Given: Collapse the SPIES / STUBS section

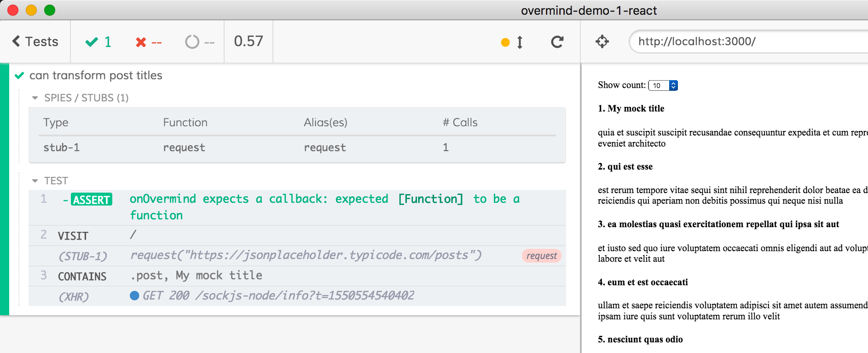Looking at the screenshot, I should click(x=35, y=98).
